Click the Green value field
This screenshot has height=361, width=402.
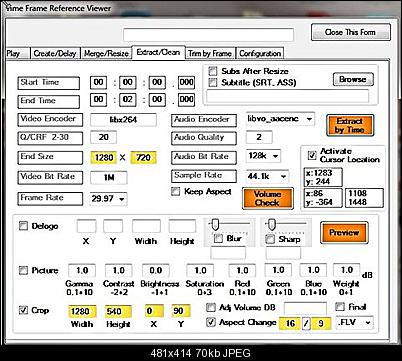[278, 270]
